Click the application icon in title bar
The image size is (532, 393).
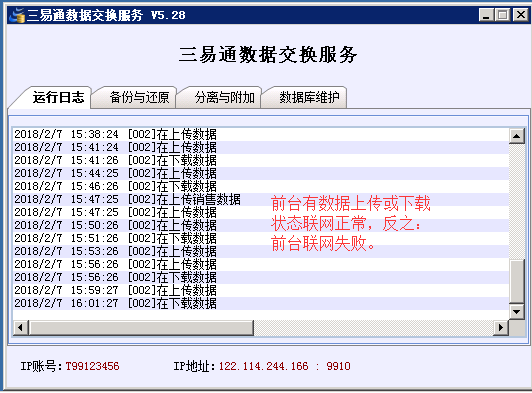pos(17,15)
